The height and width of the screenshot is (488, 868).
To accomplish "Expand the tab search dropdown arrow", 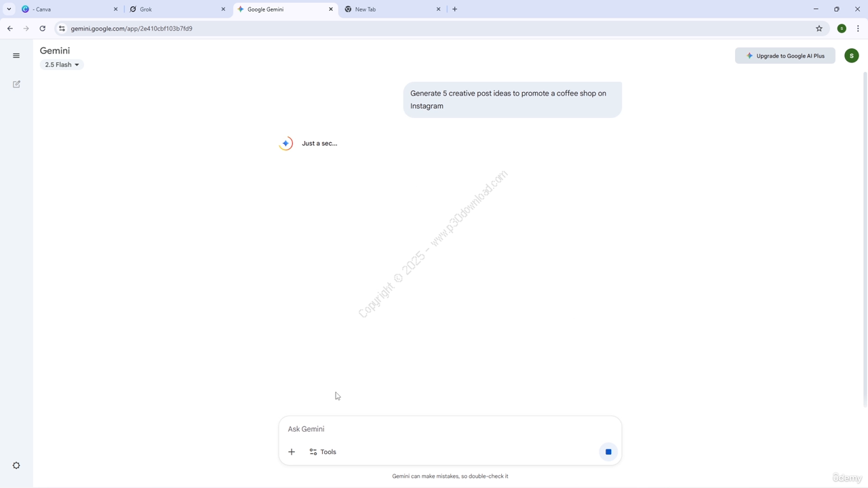I will (x=9, y=9).
